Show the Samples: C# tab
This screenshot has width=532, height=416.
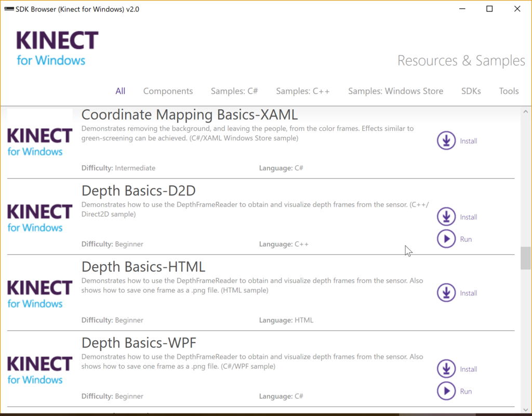tap(234, 91)
